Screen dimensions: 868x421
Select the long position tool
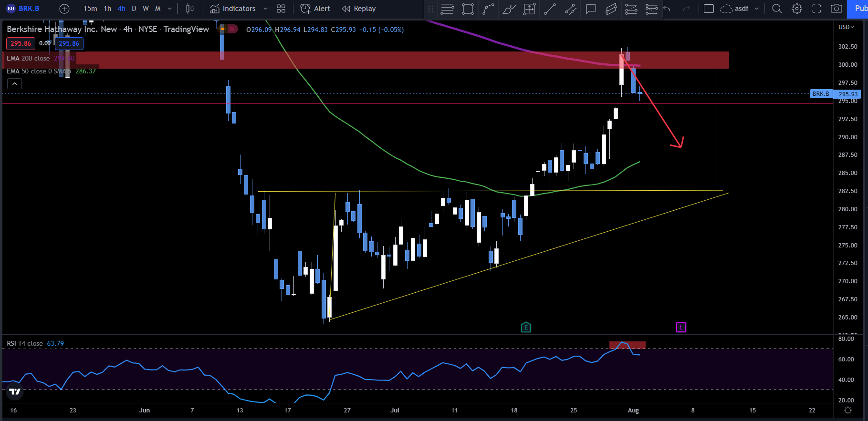(631, 9)
